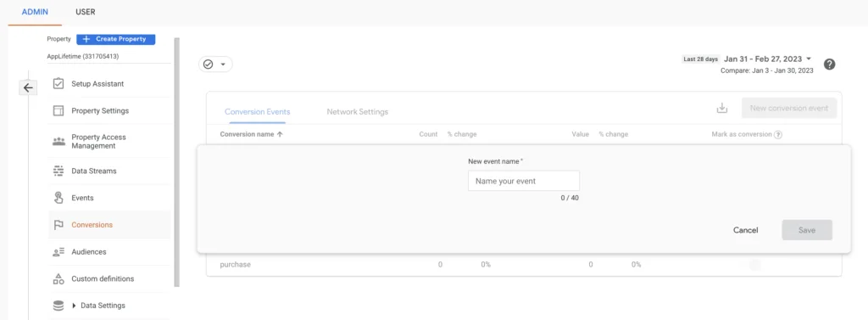This screenshot has height=320, width=868.
Task: Download conversion events via download icon
Action: 722,108
